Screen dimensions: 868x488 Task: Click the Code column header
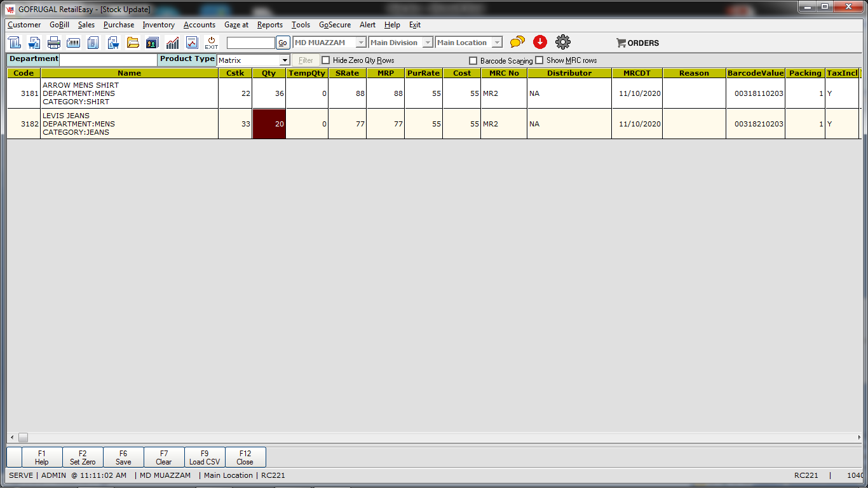(x=24, y=73)
